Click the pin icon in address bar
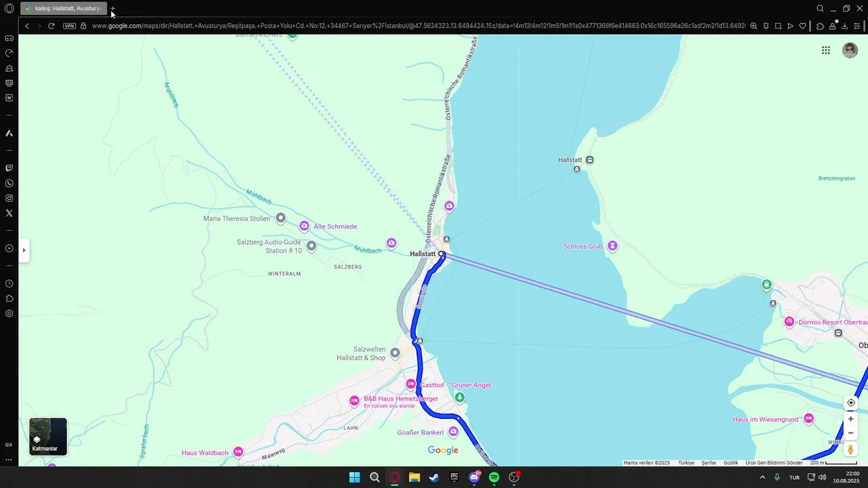 pos(766,26)
